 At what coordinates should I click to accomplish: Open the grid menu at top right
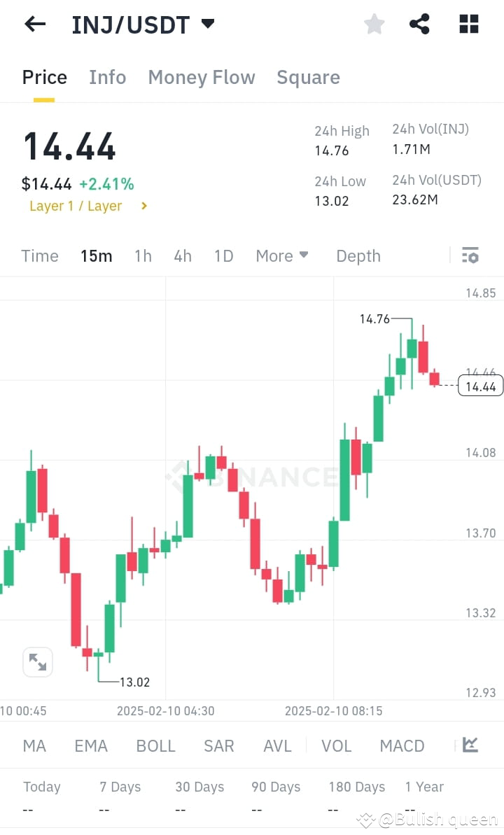point(468,24)
